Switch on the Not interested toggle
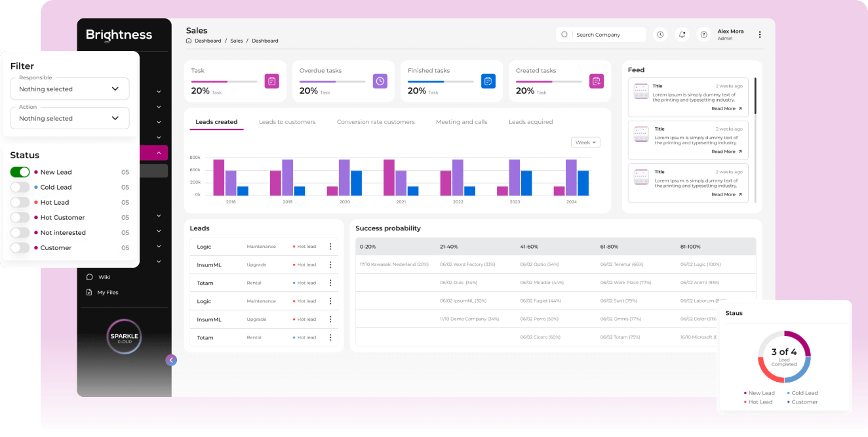 20,232
